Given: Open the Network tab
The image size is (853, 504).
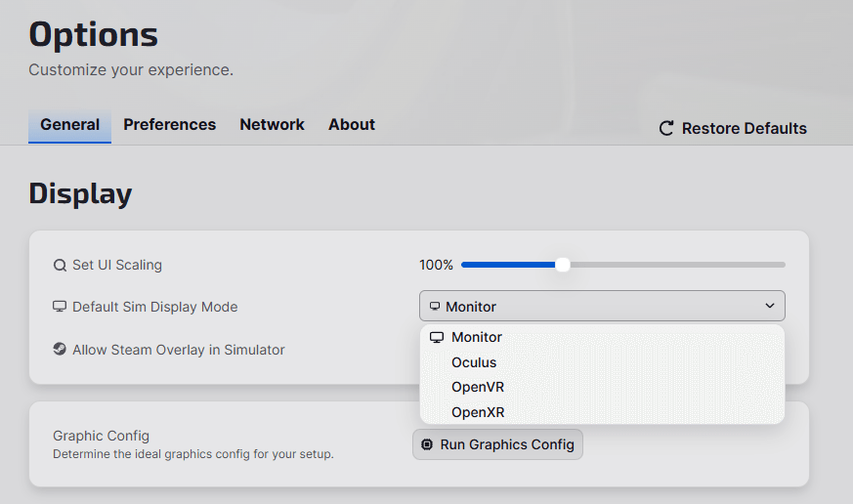Looking at the screenshot, I should pos(272,125).
